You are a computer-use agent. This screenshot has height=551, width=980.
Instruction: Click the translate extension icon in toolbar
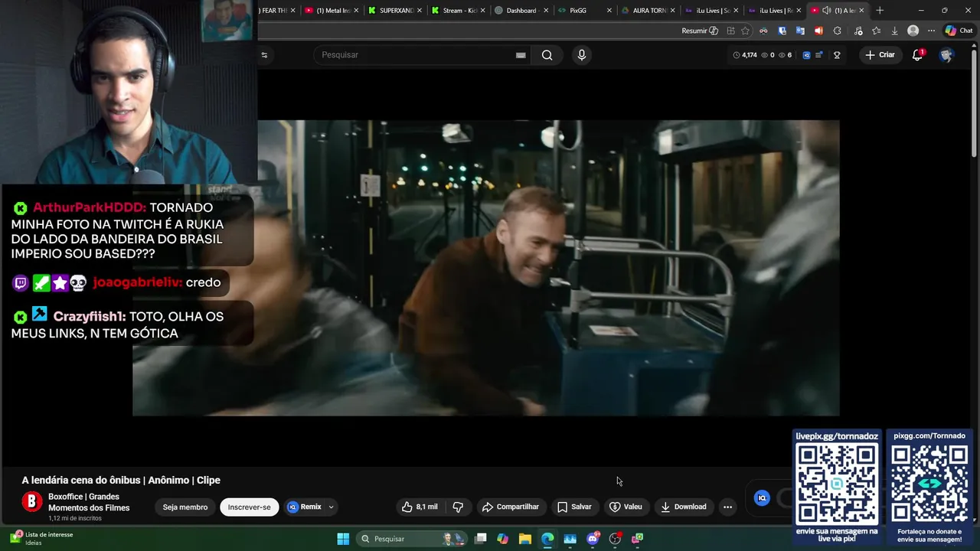pos(800,31)
